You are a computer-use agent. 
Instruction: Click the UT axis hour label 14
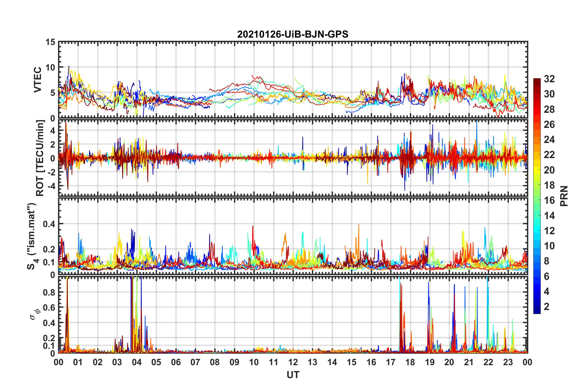(x=332, y=362)
